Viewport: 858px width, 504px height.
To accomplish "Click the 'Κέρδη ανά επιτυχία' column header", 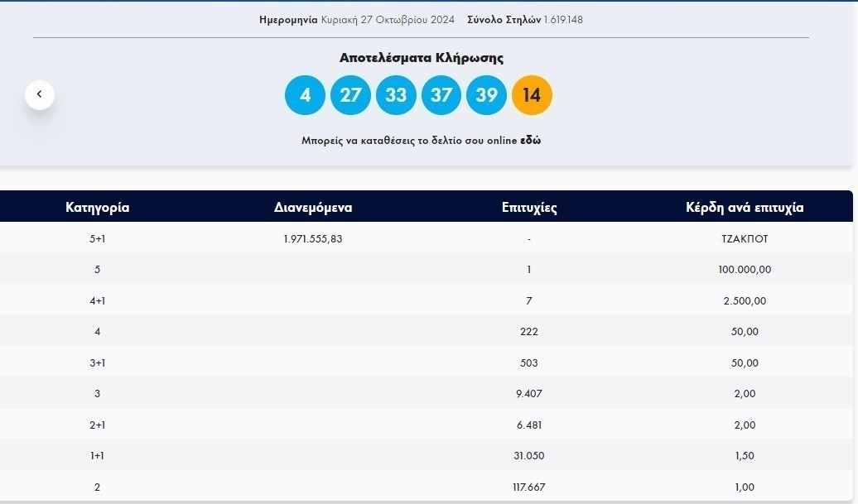I will point(745,208).
